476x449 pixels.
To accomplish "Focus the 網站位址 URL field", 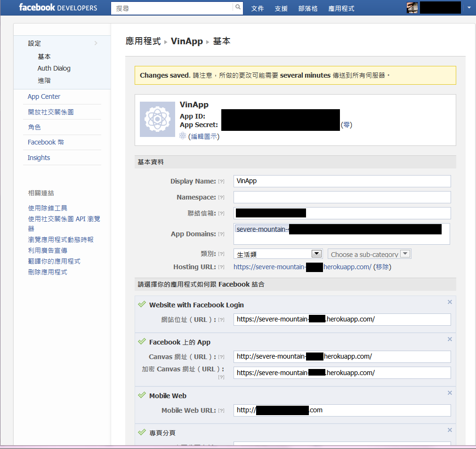I will (342, 320).
